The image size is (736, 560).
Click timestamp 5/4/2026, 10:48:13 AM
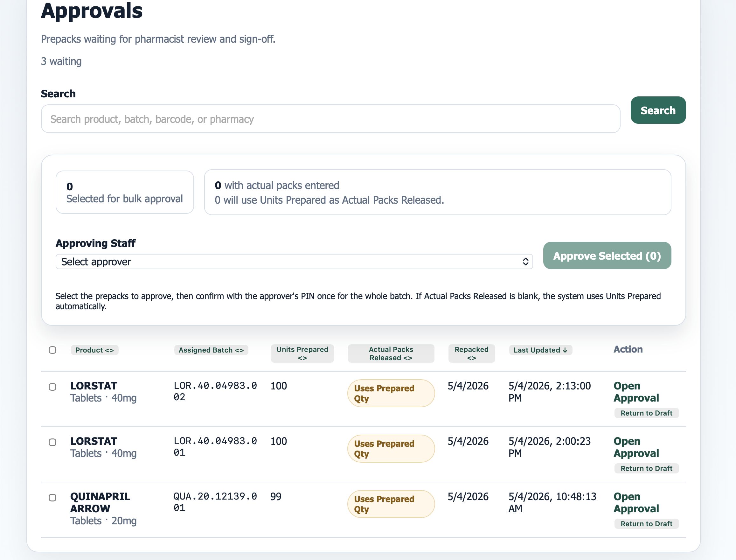click(x=552, y=502)
